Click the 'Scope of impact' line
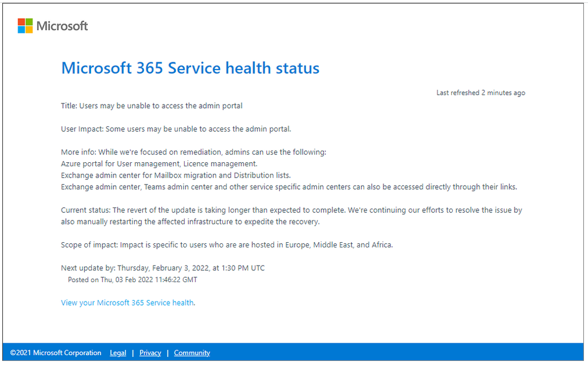 tap(227, 245)
